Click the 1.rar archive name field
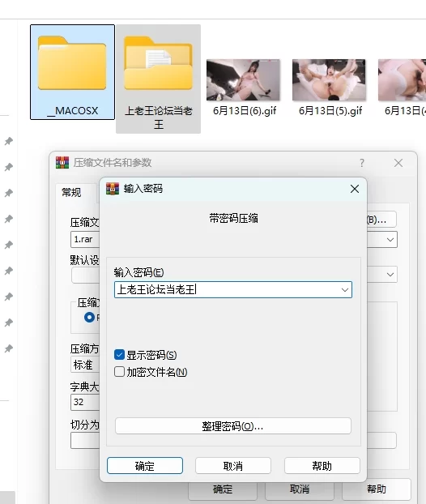This screenshot has width=426, height=504. click(x=85, y=240)
